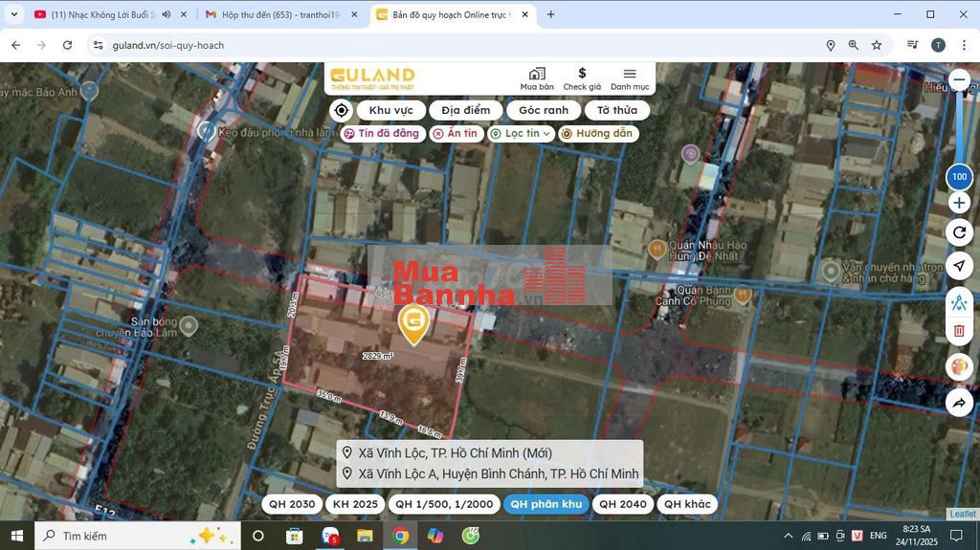Click the map layer opacity slider handle

959,177
